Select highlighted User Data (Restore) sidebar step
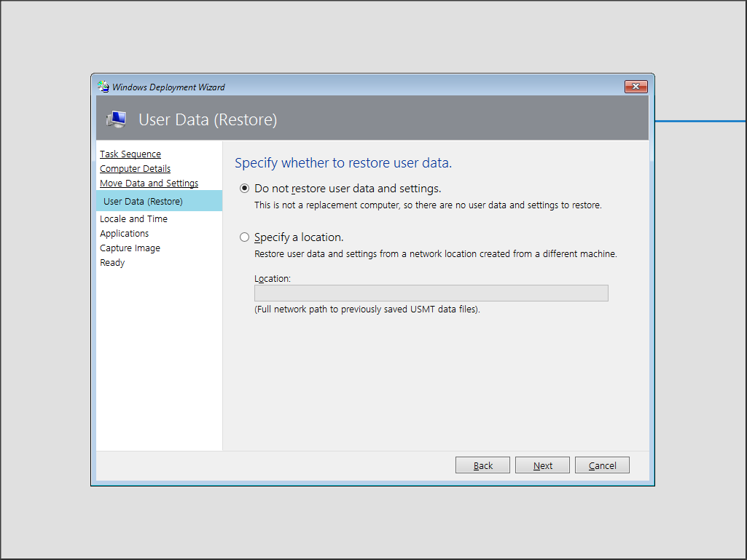This screenshot has height=560, width=747. point(143,201)
